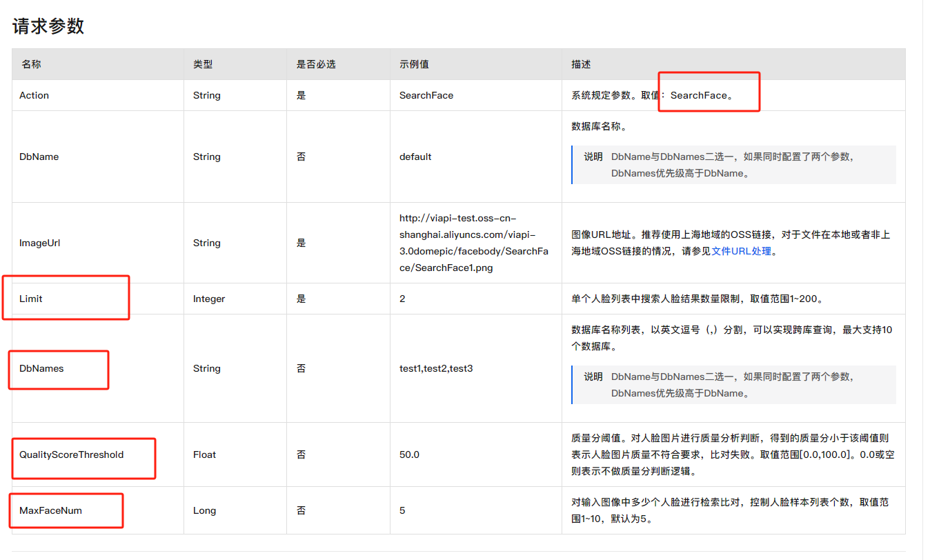930x560 pixels.
Task: Open the 文件URL处理 link
Action: [742, 252]
